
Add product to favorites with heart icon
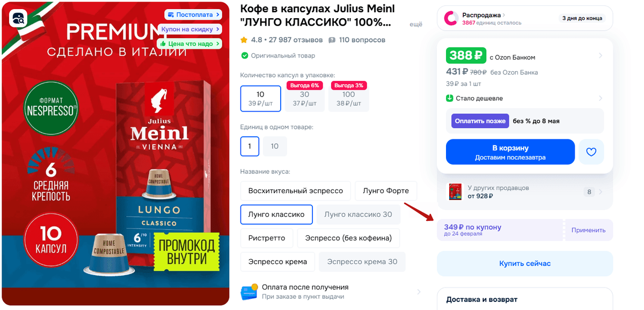tap(591, 152)
